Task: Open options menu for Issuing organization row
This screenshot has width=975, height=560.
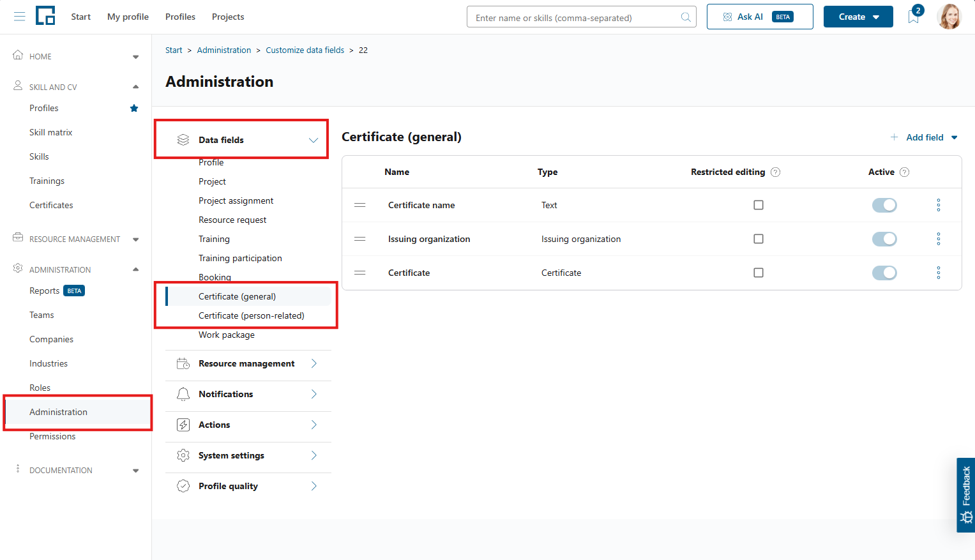Action: (x=939, y=239)
